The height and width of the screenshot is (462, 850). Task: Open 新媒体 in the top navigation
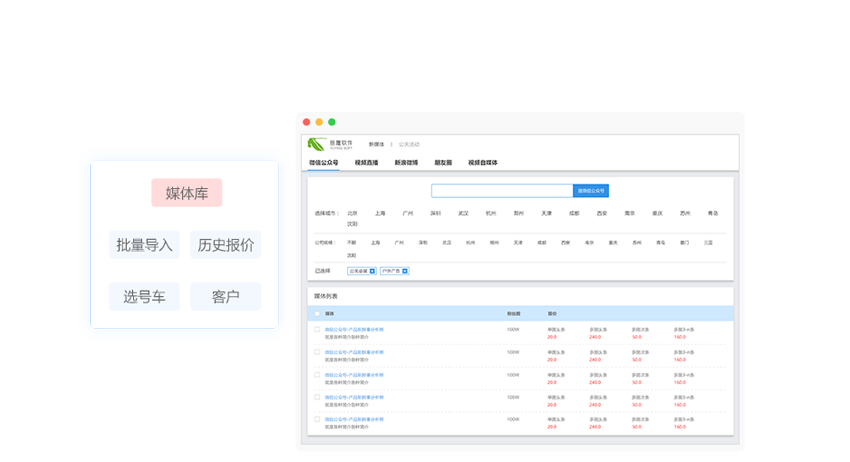click(376, 144)
